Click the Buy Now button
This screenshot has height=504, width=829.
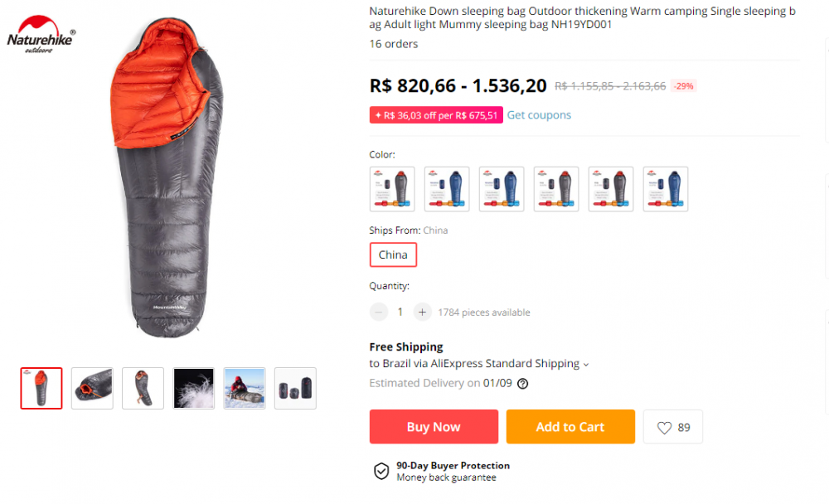click(x=434, y=427)
